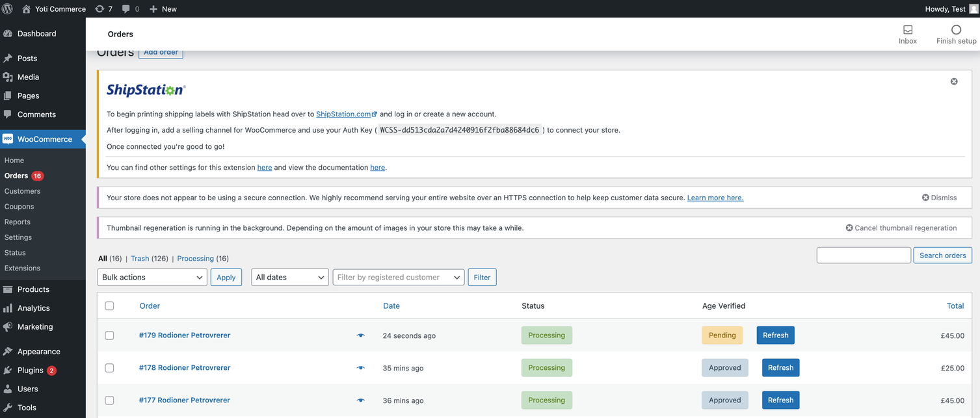Visit the ShipStation.com link

[343, 113]
